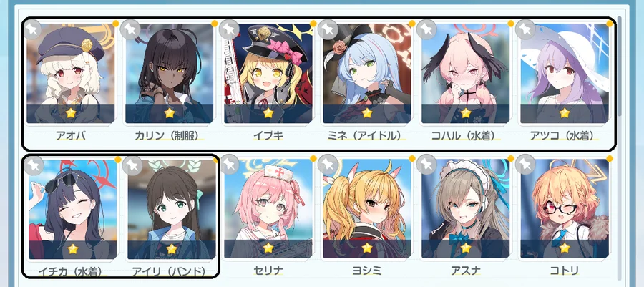
Task: Select the セリナ nurse character portrait
Action: (x=268, y=208)
